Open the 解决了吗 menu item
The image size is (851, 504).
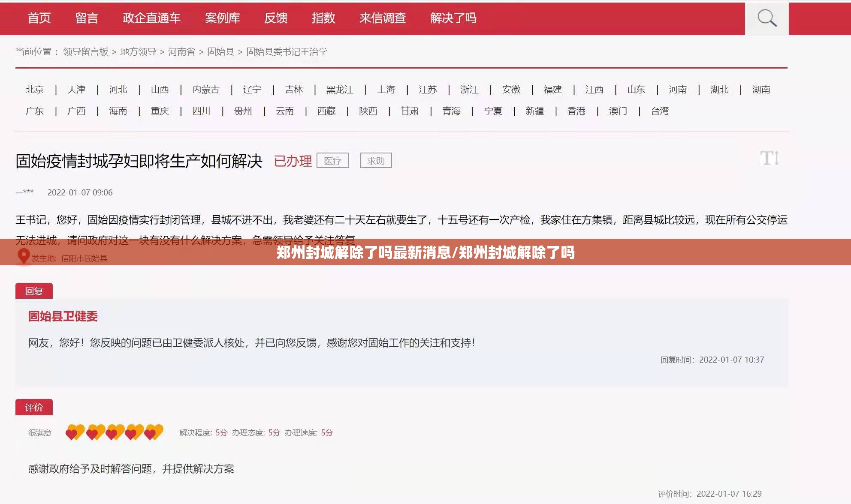click(x=453, y=18)
